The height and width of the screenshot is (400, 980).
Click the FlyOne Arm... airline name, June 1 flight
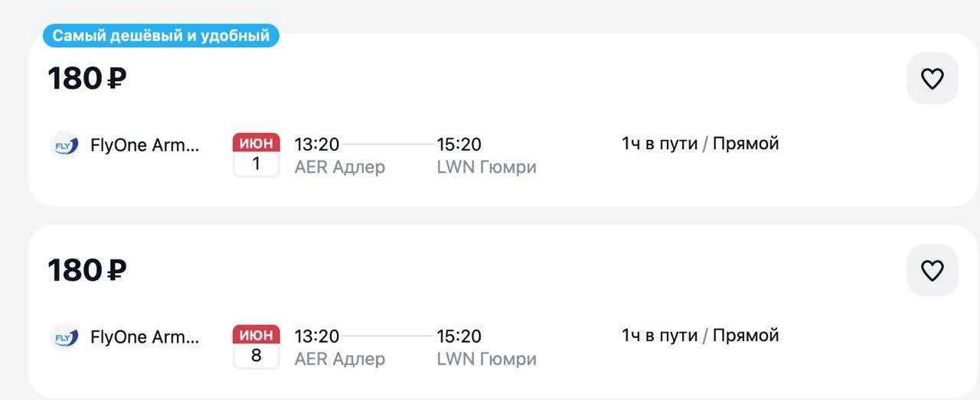click(145, 145)
